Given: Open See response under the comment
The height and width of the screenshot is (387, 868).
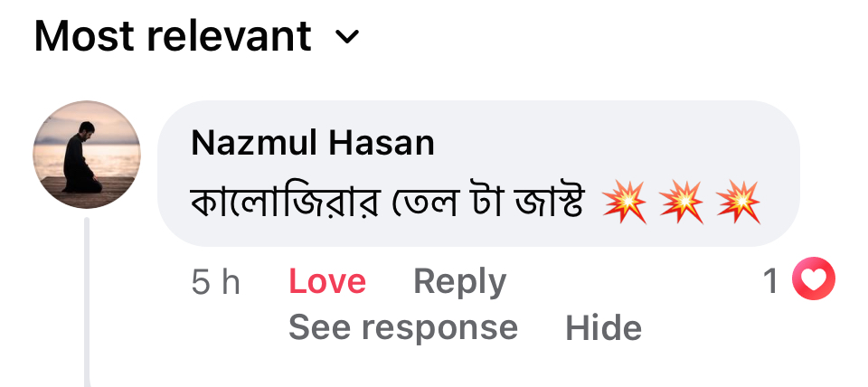Looking at the screenshot, I should click(402, 327).
